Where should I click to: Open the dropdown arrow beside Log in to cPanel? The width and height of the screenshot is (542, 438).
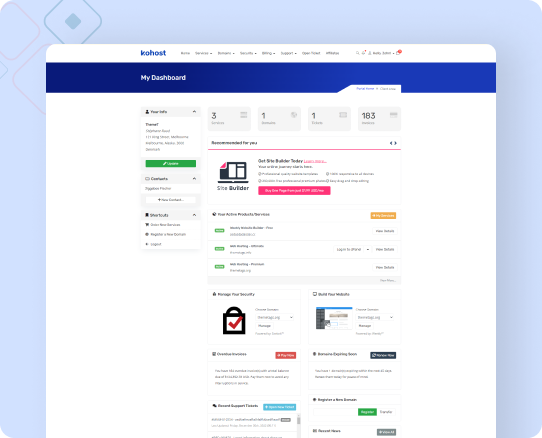368,249
